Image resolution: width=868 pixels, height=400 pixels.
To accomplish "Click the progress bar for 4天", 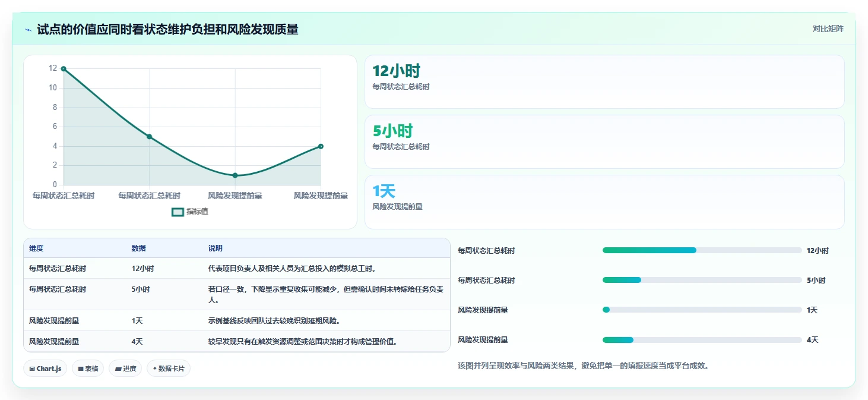I will 702,340.
